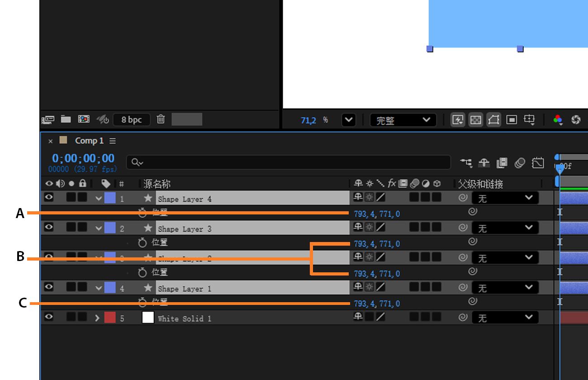Open the magnification ratio dropdown arrow
The height and width of the screenshot is (380, 588).
[348, 120]
